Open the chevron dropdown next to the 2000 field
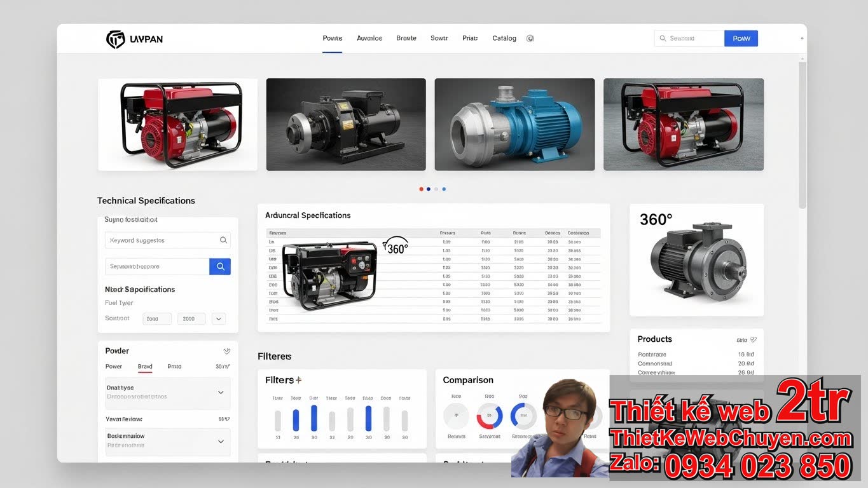Image resolution: width=868 pixels, height=488 pixels. (219, 319)
